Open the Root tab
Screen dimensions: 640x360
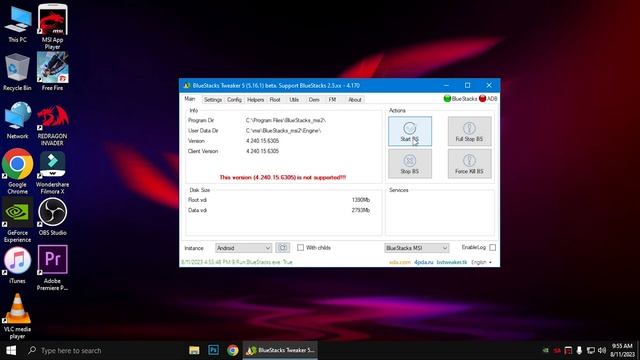click(275, 100)
